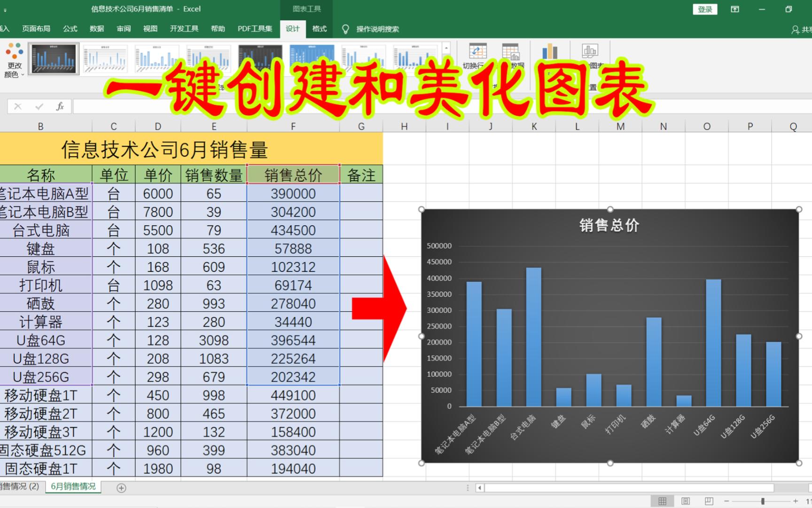The height and width of the screenshot is (508, 812).
Task: Switch to chart Format (格式) tab
Action: (320, 29)
